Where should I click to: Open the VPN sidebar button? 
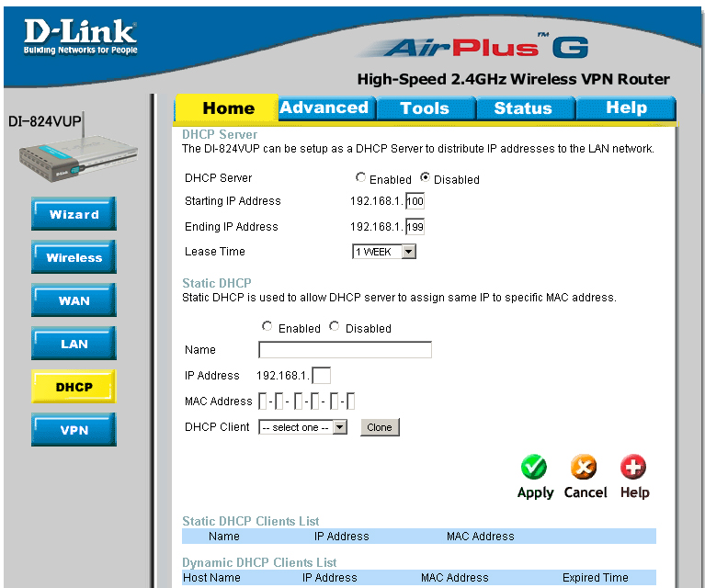click(74, 430)
